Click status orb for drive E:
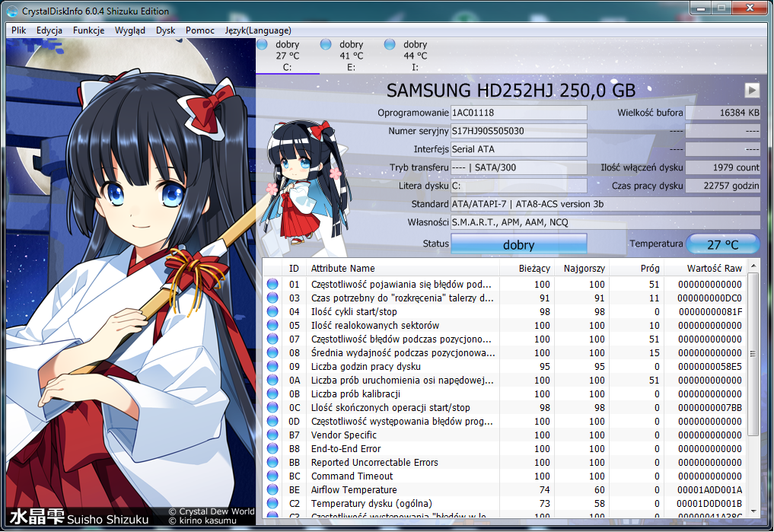This screenshot has height=532, width=774. 326,44
